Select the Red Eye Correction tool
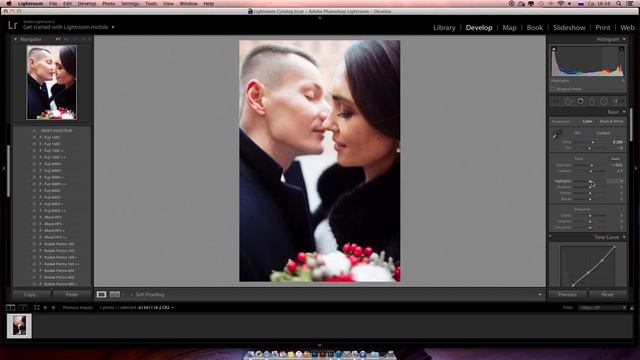 click(x=580, y=101)
